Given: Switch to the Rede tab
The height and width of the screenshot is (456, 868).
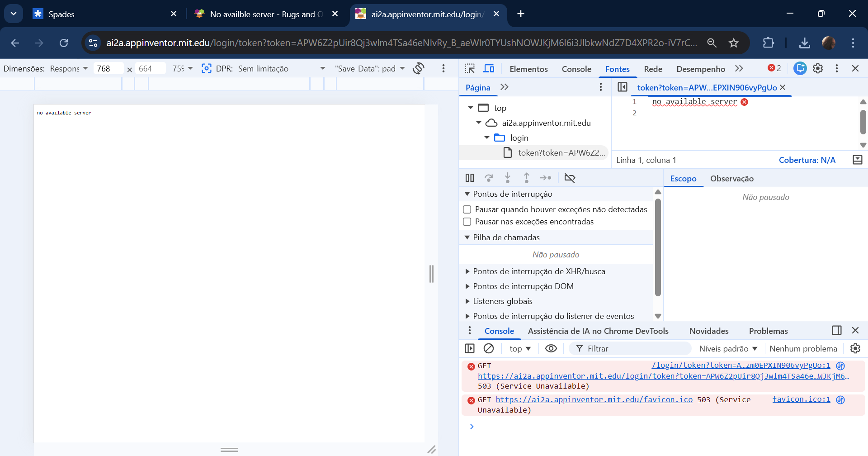Looking at the screenshot, I should click(653, 69).
